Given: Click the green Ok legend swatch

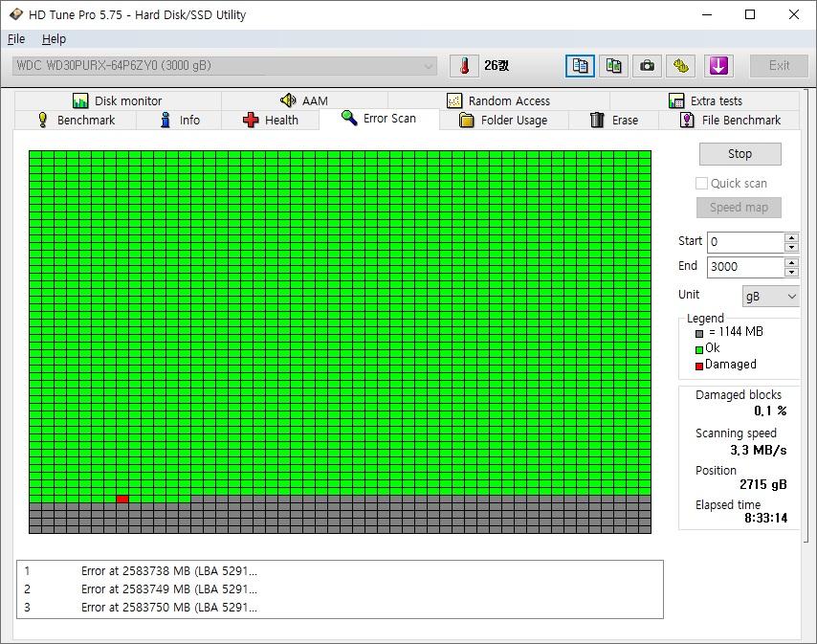Looking at the screenshot, I should point(699,349).
